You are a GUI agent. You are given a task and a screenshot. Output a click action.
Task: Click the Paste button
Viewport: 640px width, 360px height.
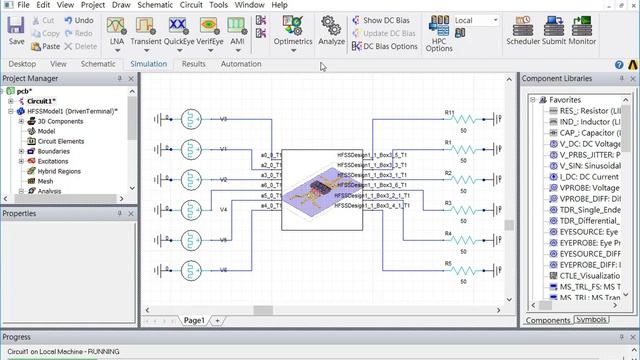pos(46,47)
